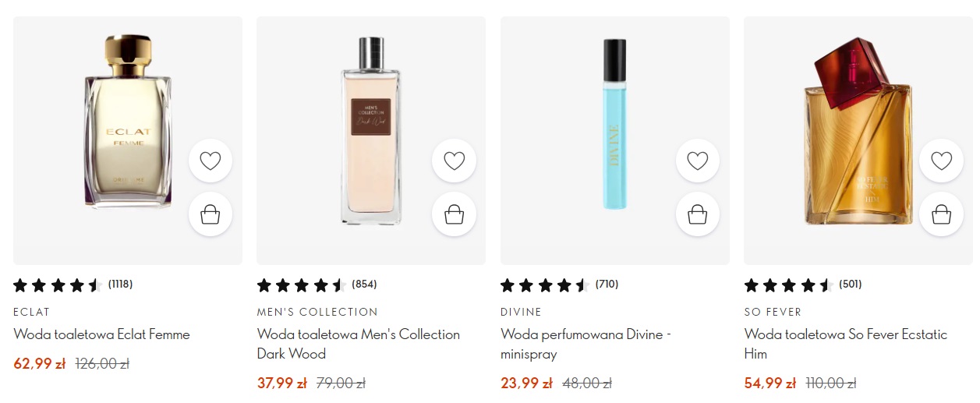Add Eclat Femme to wishlist with heart icon

click(x=211, y=161)
